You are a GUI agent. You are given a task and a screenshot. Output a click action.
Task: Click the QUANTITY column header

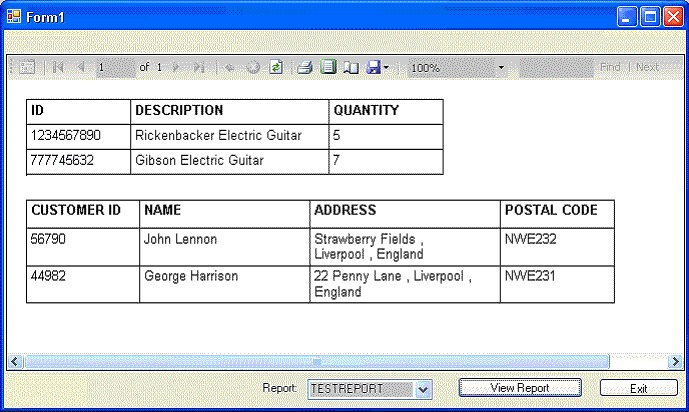[x=386, y=112]
